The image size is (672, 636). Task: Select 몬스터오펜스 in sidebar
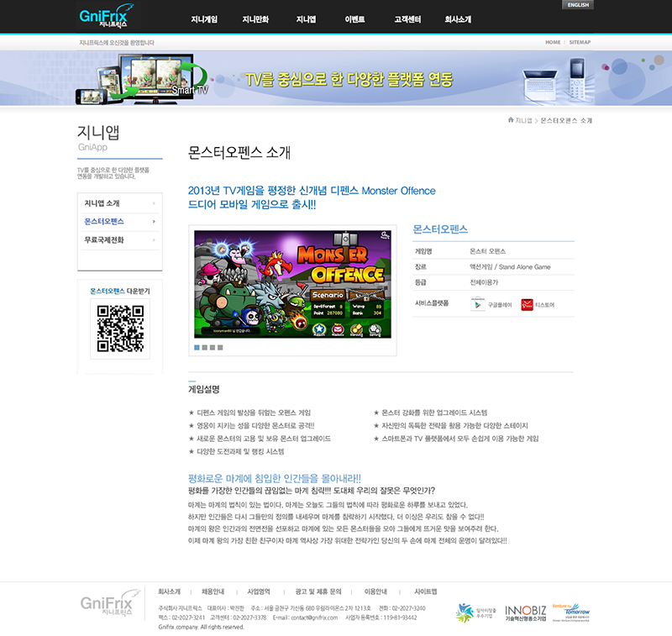104,221
